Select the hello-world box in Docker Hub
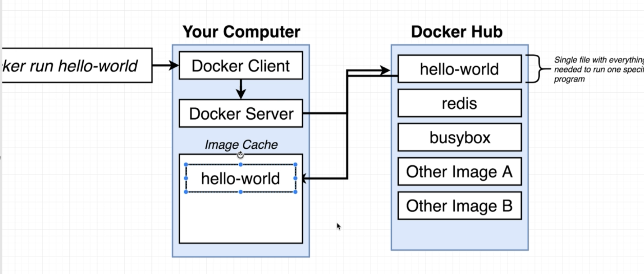Viewport: 644px width, 274px height. point(459,69)
